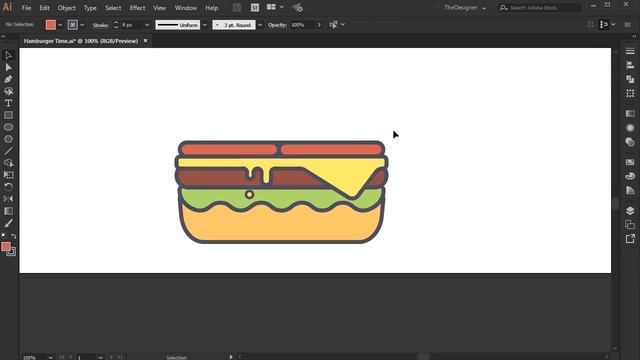Viewport: 640px width, 360px height.
Task: Switch to the Hamburger Time.ai document tab
Action: [81, 41]
